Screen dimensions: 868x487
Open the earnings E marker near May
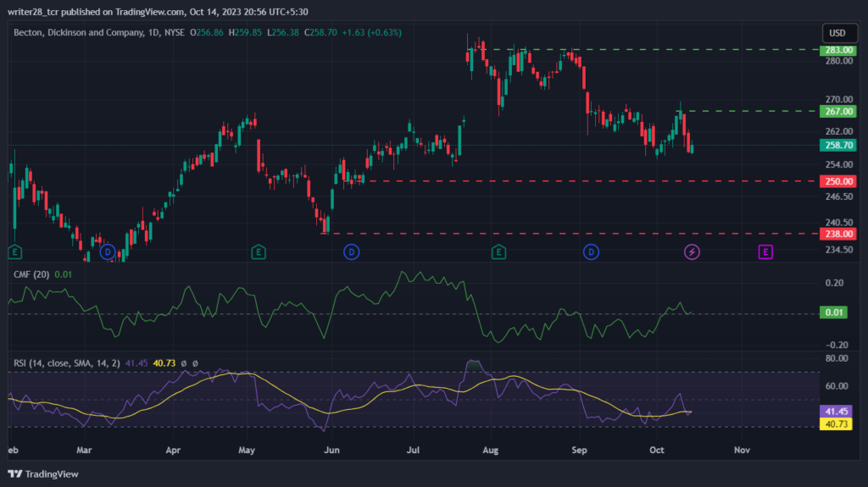coord(259,252)
